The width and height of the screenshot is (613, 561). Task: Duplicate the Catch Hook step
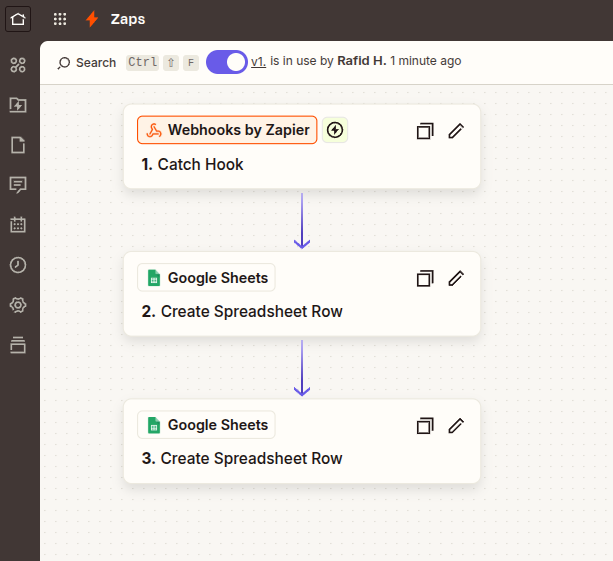tap(425, 131)
